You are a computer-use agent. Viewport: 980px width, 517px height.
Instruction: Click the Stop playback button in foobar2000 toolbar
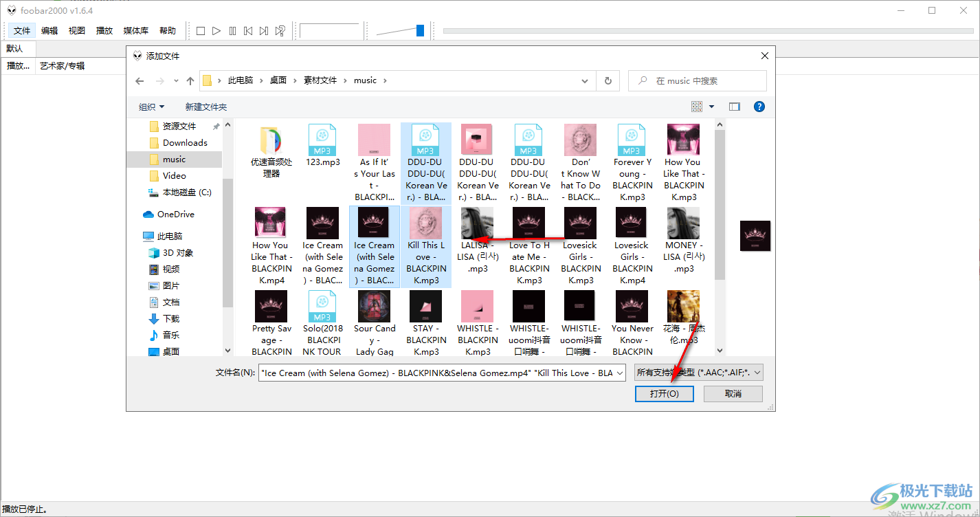tap(201, 31)
